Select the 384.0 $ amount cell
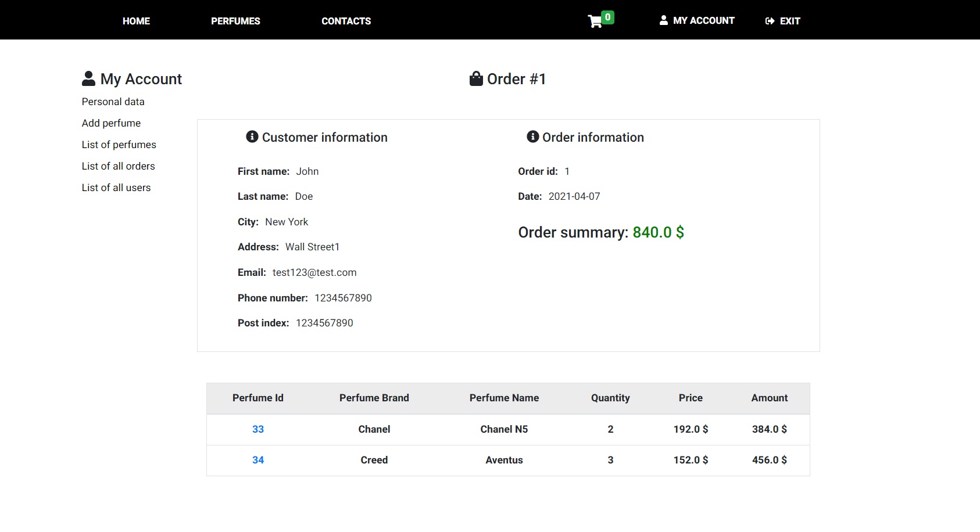The width and height of the screenshot is (980, 532). pos(770,429)
